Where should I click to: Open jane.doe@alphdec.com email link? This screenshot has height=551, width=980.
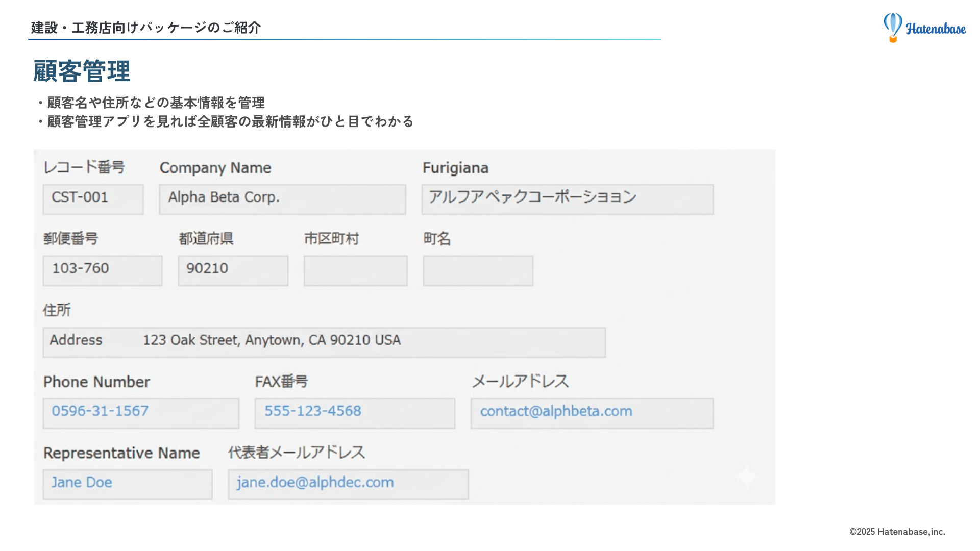point(315,483)
